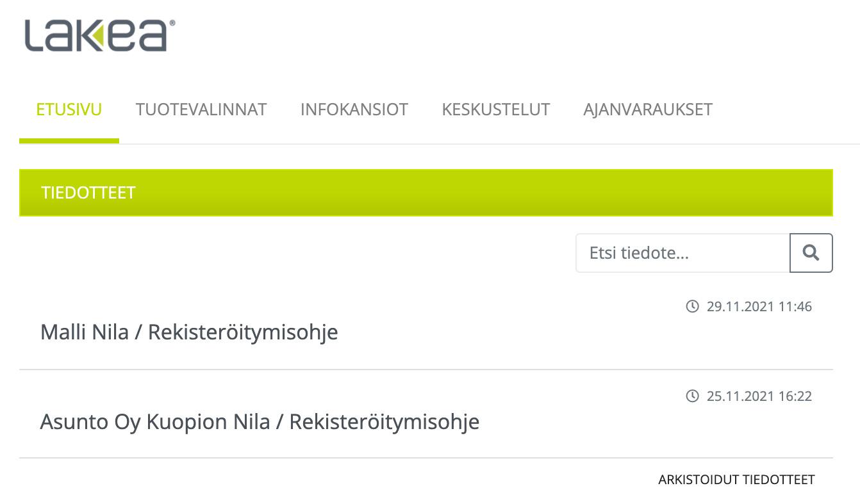Click the 25.11.2021 16:22 timestamp
Image resolution: width=860 pixels, height=504 pixels.
pyautogui.click(x=759, y=396)
